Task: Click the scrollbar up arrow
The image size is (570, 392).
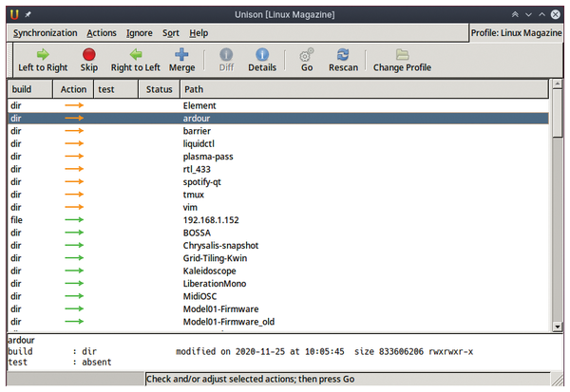Action: pos(558,84)
